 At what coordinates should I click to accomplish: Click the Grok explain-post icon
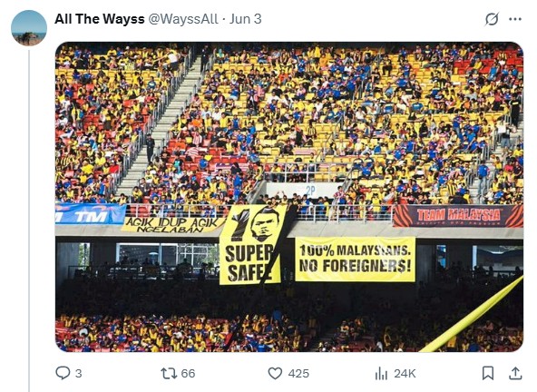[492, 19]
